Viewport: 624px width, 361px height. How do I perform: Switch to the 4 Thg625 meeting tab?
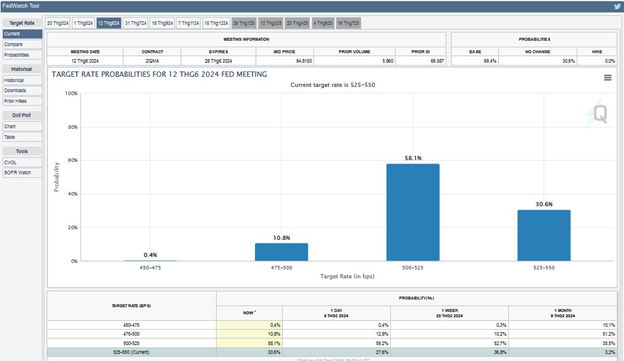(x=323, y=23)
